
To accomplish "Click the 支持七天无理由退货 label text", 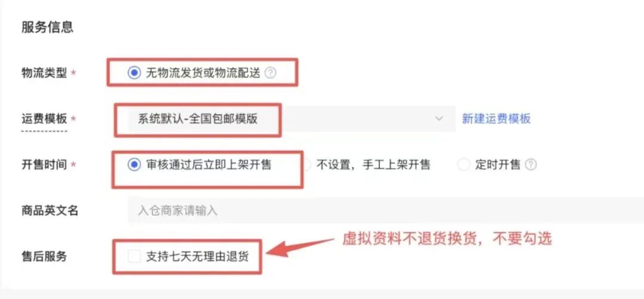I will tap(197, 257).
